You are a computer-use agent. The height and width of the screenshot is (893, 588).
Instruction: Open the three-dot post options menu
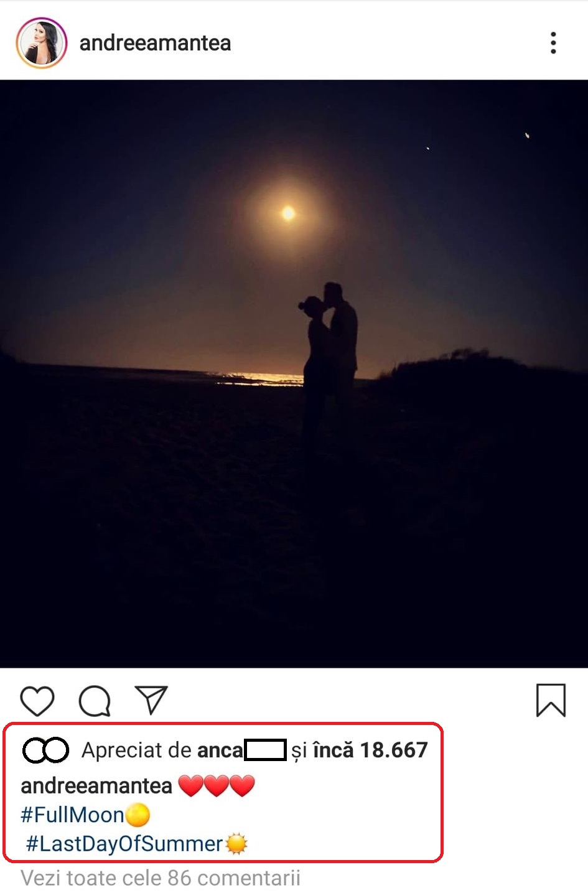[x=553, y=43]
